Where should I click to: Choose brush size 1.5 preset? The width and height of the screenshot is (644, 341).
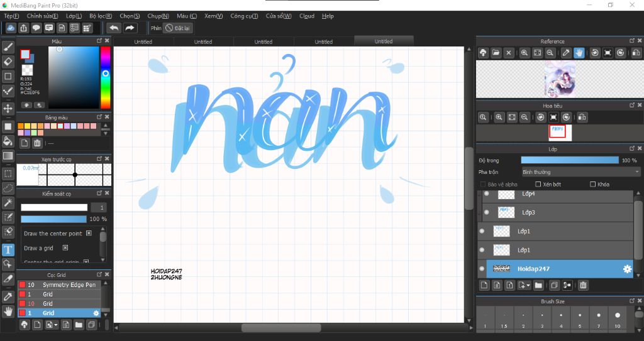click(504, 320)
